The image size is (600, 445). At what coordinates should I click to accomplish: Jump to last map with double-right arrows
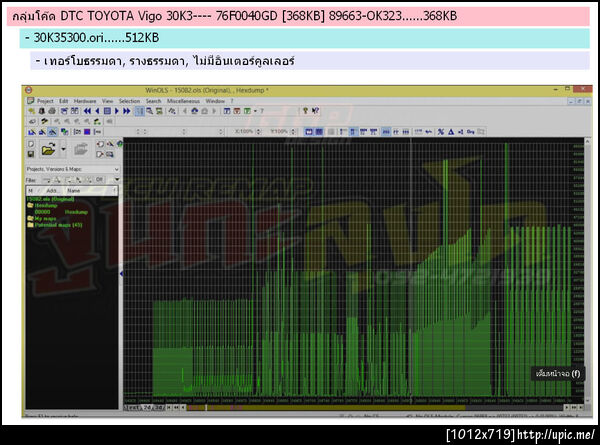(127, 111)
